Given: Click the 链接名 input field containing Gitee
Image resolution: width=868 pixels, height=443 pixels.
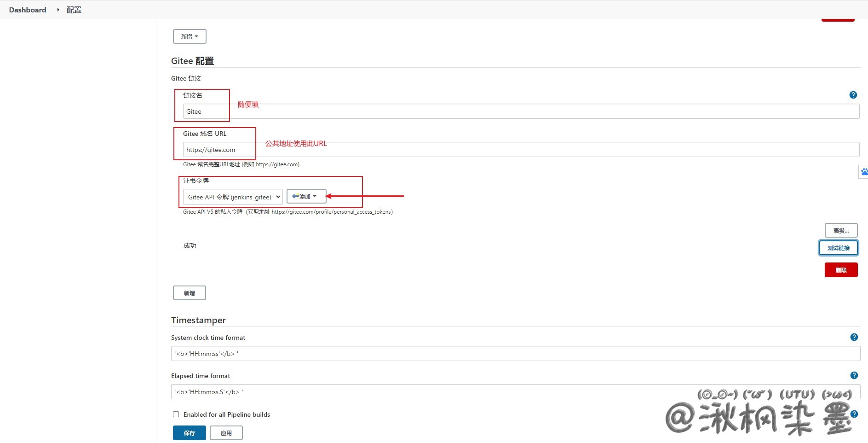Looking at the screenshot, I should (521, 111).
